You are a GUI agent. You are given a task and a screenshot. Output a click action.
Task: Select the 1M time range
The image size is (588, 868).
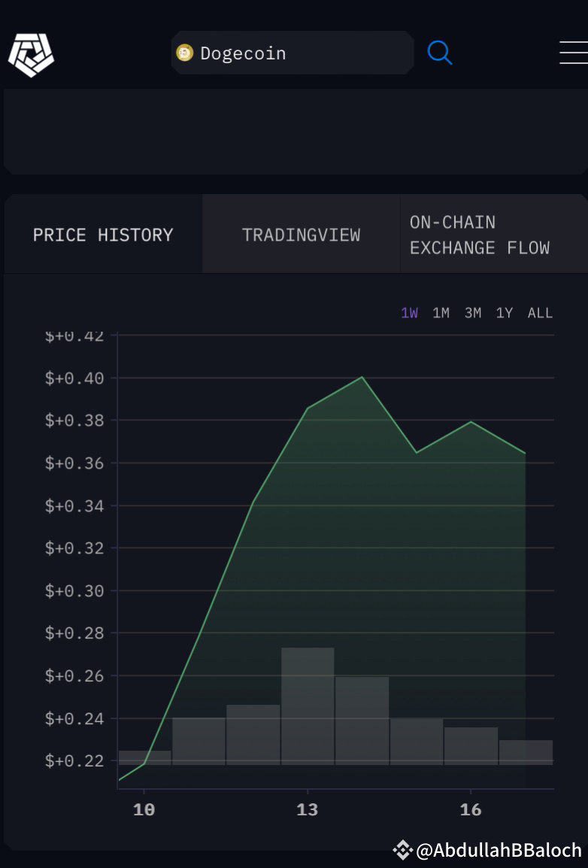point(441,314)
